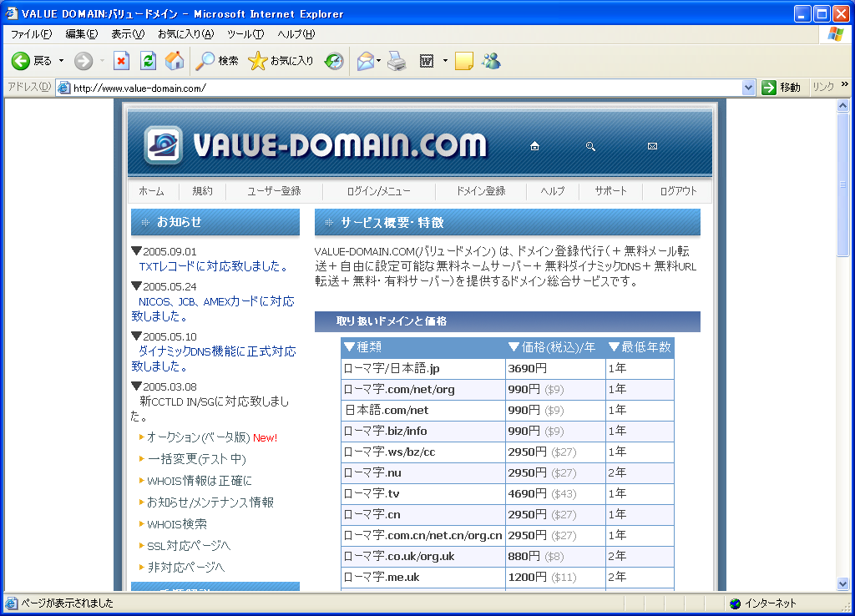Click the 規約 navigation tab
855x616 pixels.
tap(202, 191)
